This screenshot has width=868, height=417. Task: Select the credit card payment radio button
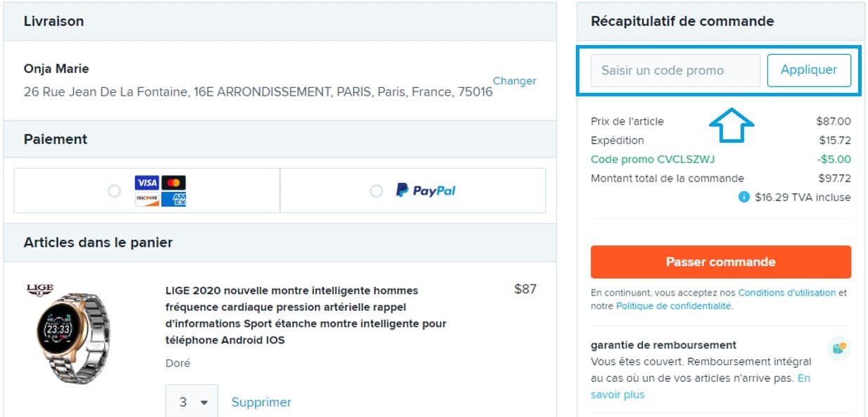point(115,191)
